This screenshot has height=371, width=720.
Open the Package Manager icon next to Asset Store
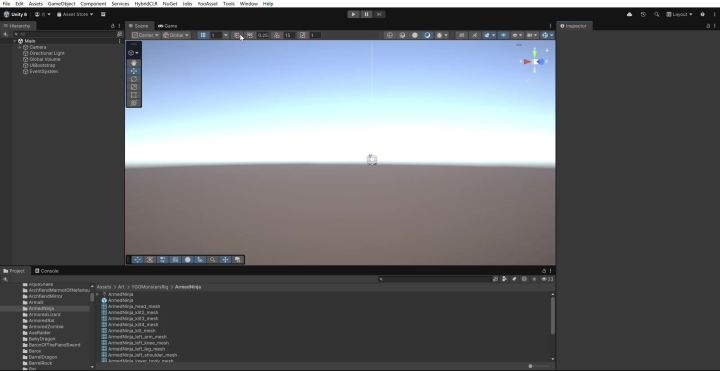tap(103, 14)
